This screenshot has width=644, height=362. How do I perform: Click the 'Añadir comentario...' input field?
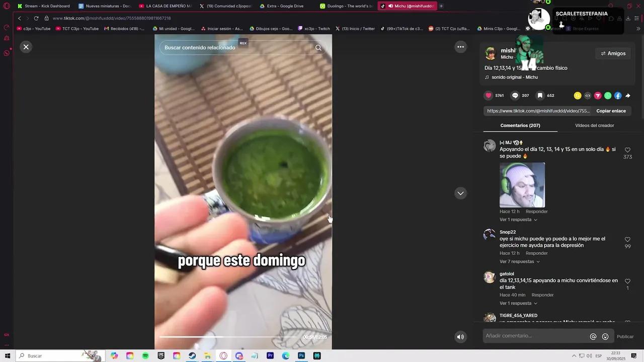click(x=535, y=336)
